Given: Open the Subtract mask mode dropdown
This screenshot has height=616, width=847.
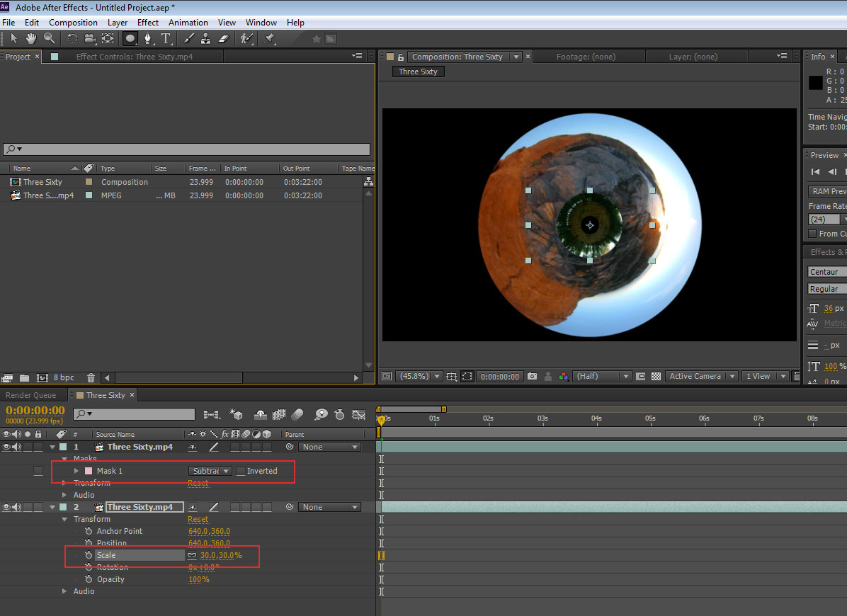Looking at the screenshot, I should [x=210, y=471].
